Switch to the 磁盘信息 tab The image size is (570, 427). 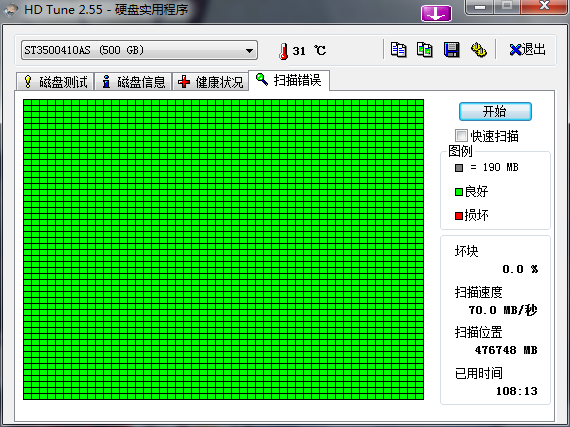point(133,81)
